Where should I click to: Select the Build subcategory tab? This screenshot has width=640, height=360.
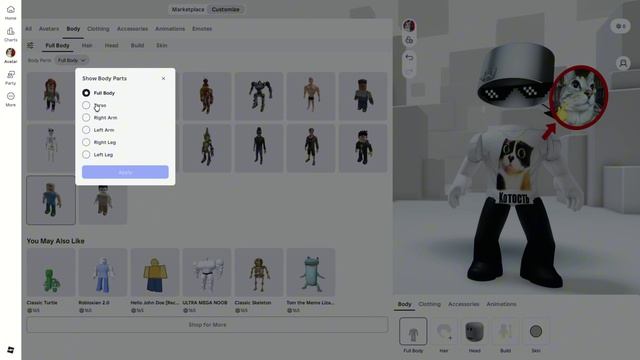click(x=137, y=45)
